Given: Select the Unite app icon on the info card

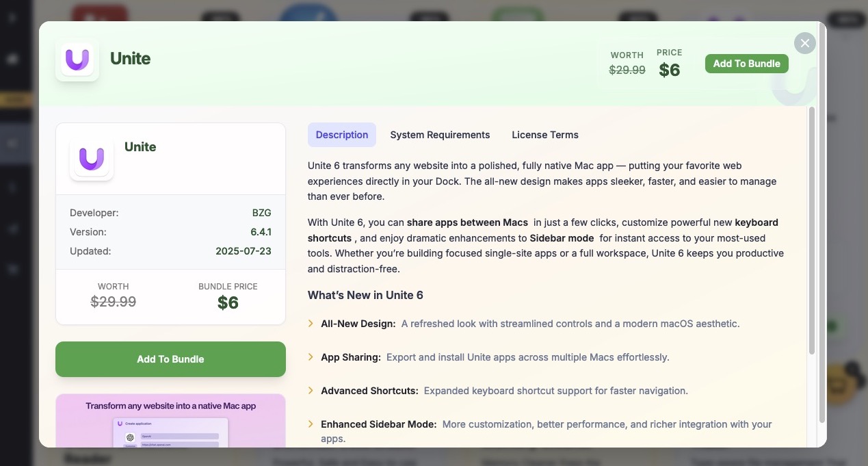Looking at the screenshot, I should click(x=91, y=158).
